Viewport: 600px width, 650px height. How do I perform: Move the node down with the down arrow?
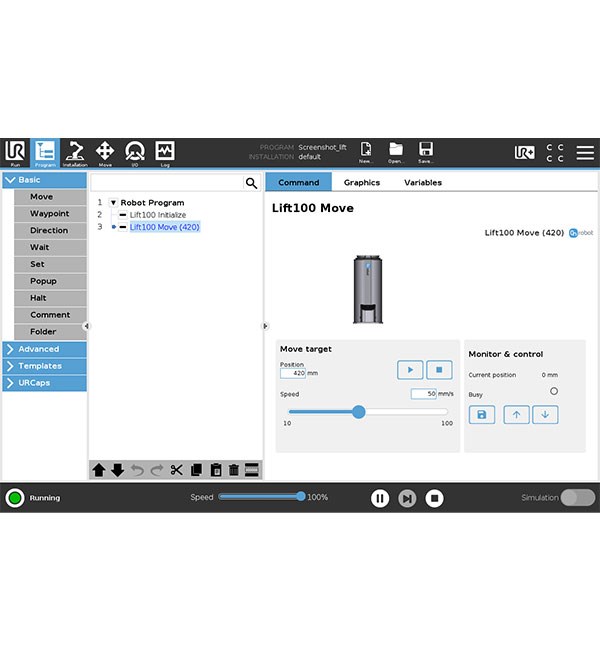(118, 470)
